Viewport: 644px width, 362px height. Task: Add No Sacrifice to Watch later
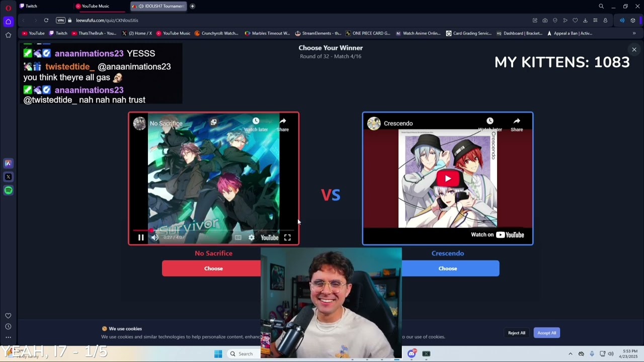(x=256, y=124)
